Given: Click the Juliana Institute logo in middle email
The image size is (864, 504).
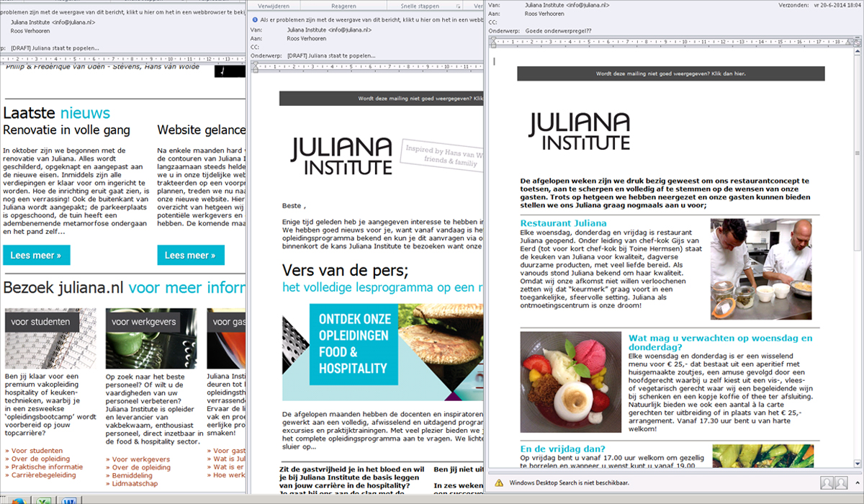Looking at the screenshot, I should pyautogui.click(x=342, y=158).
